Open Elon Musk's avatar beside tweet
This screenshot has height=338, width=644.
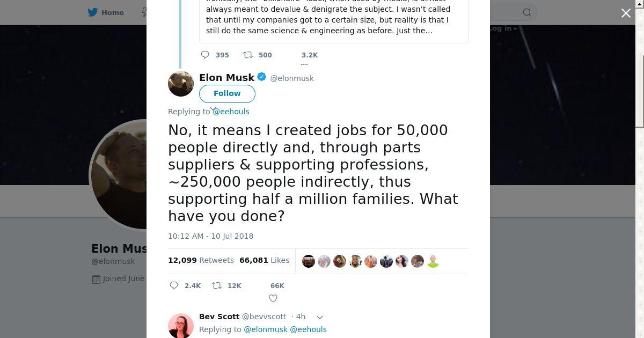click(x=181, y=84)
